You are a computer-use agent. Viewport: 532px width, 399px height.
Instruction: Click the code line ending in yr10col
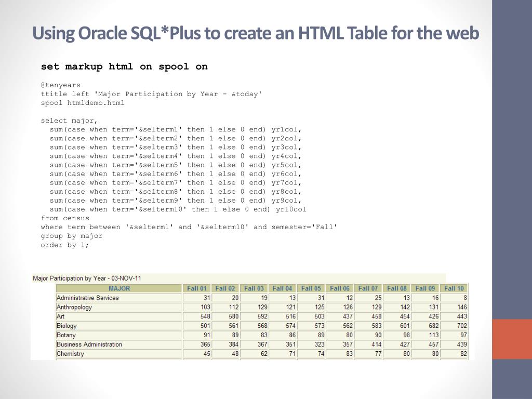[x=178, y=209]
